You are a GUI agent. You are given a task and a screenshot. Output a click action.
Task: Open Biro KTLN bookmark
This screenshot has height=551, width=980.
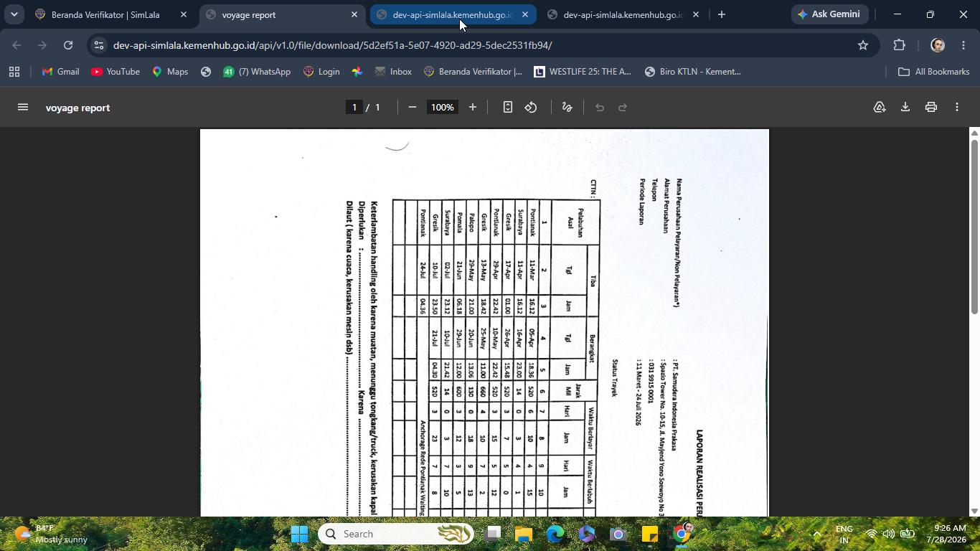pyautogui.click(x=693, y=72)
